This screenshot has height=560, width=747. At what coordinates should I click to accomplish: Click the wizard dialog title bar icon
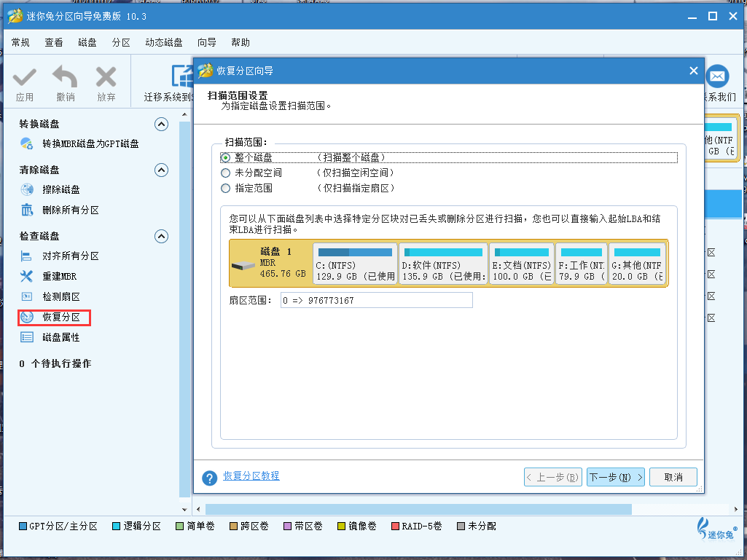pyautogui.click(x=206, y=71)
